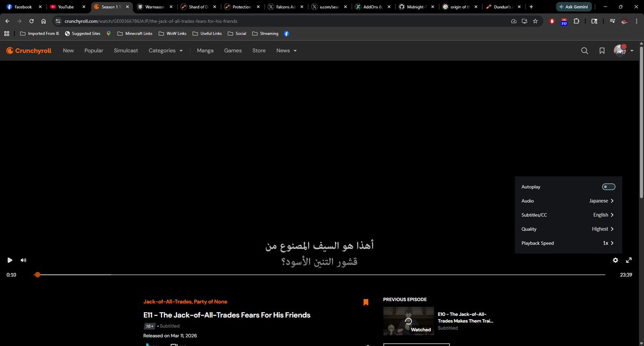Switch to the Midnight GitHub tab
This screenshot has width=644, height=346.
(417, 7)
